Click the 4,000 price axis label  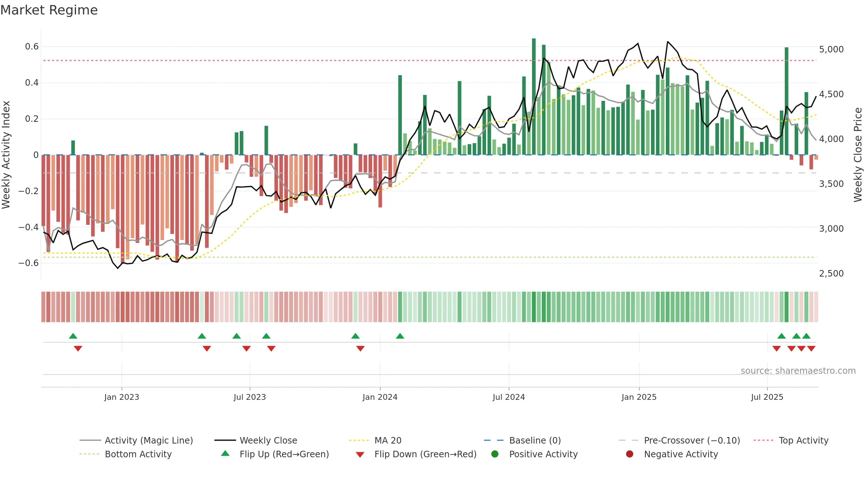(x=831, y=139)
